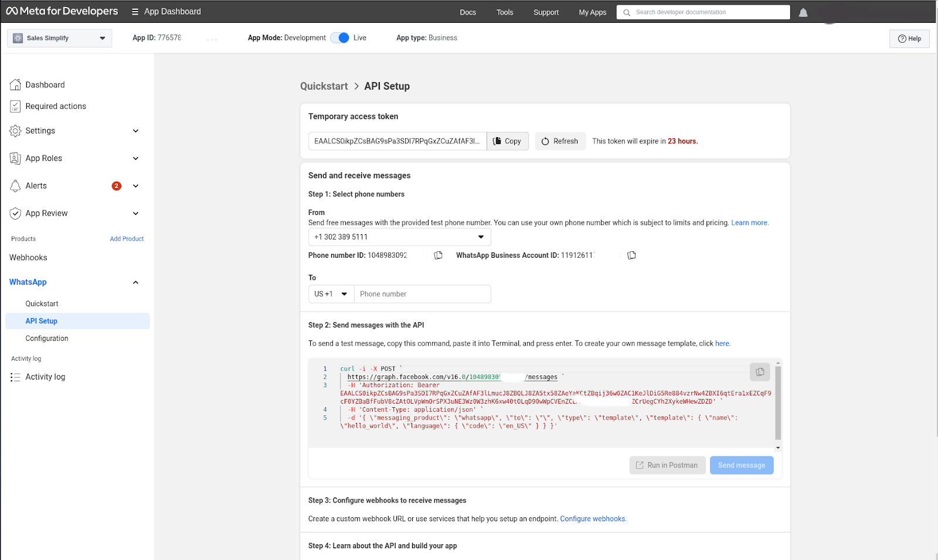Click the Meta for Developers logo
Screen dimensions: 938x560
point(62,11)
